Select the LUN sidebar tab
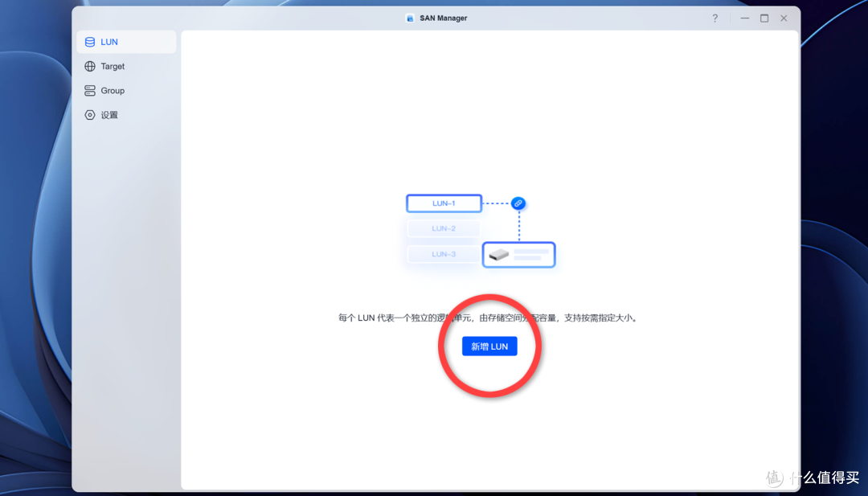Screen dimensions: 868x496 click(x=126, y=42)
